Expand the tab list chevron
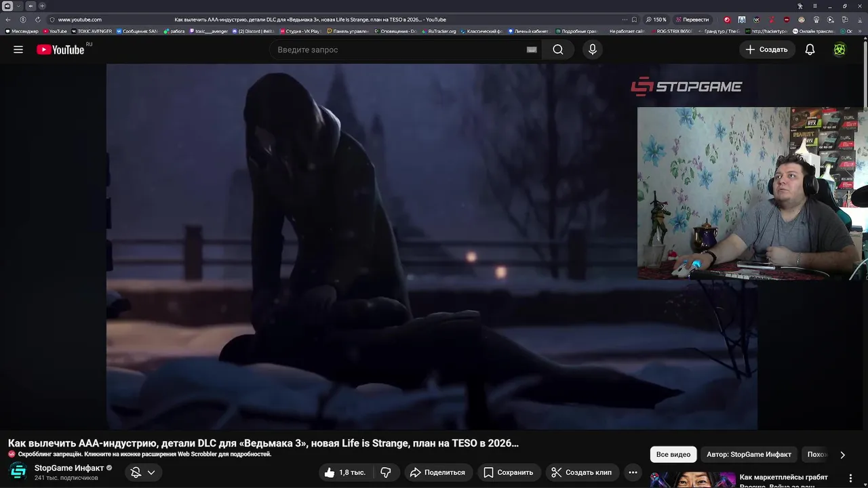The width and height of the screenshot is (868, 488). point(18,6)
